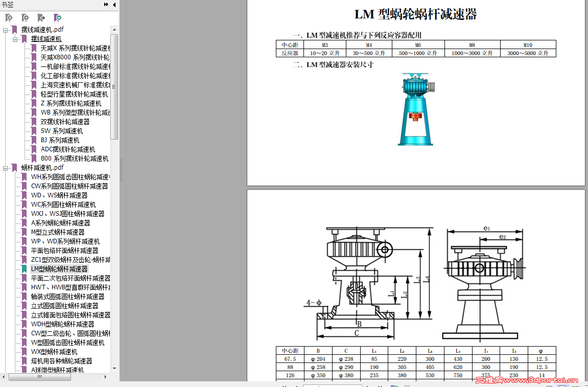Open bookmark ADC摆线针轮减速机
588x387 pixels.
[68, 149]
